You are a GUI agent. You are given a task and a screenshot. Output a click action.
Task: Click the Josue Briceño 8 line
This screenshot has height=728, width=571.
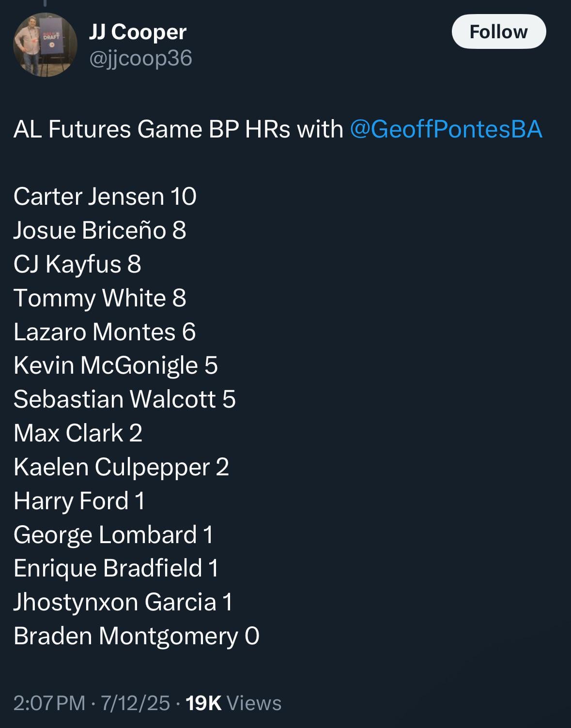click(x=100, y=230)
